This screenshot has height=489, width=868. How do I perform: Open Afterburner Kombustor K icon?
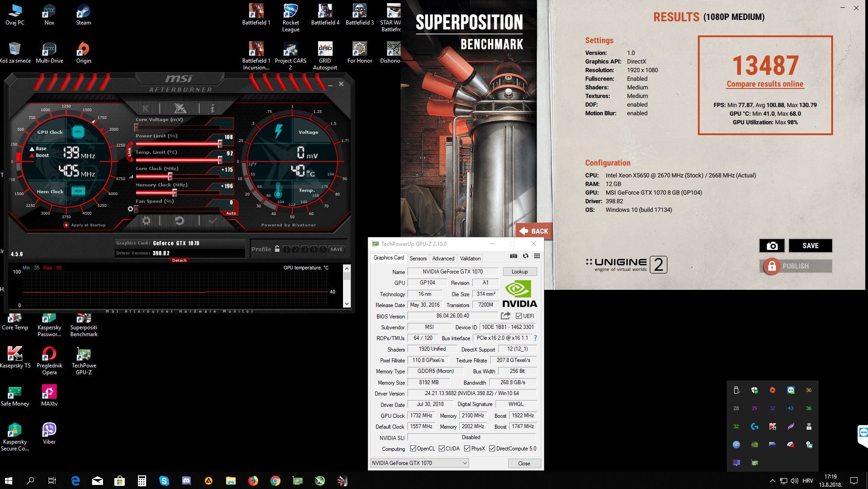[x=146, y=108]
